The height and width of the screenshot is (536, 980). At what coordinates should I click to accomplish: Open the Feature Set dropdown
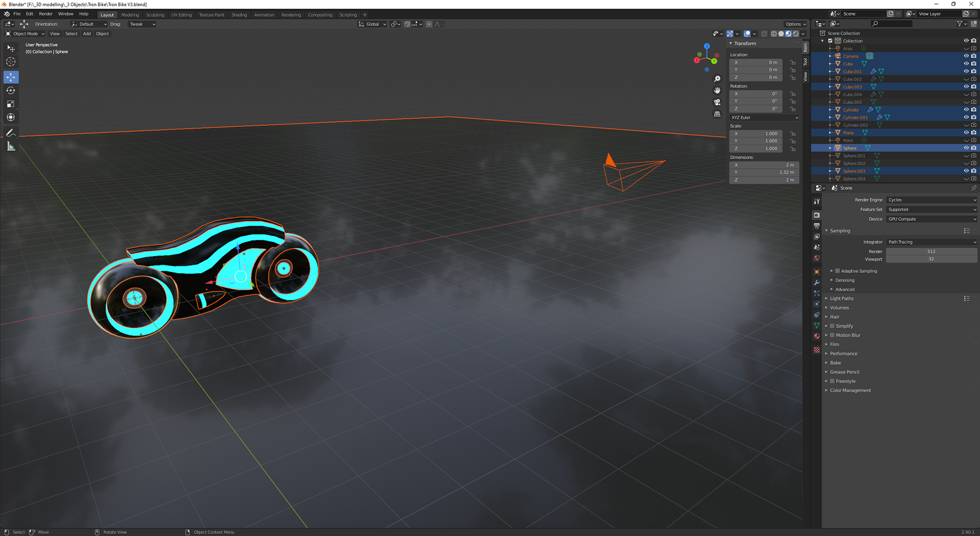tap(932, 210)
